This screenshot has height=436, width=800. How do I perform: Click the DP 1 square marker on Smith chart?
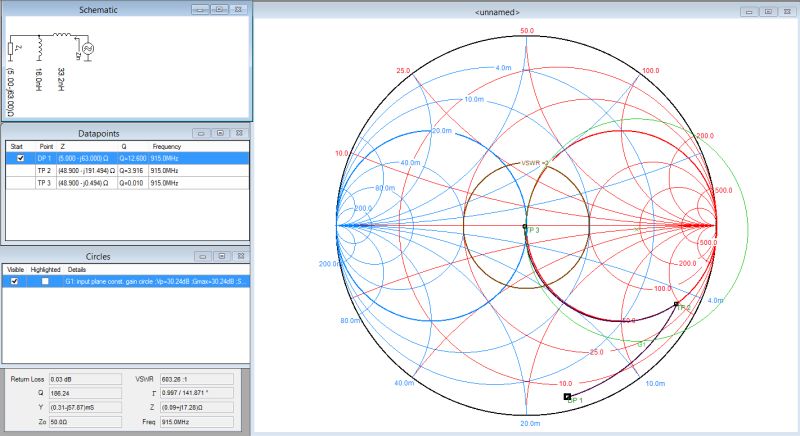click(x=567, y=396)
